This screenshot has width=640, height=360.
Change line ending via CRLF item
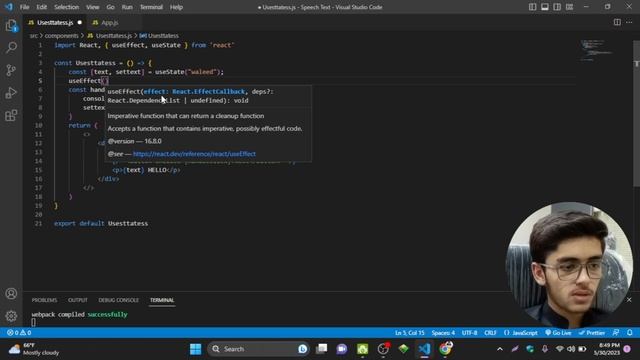490,333
